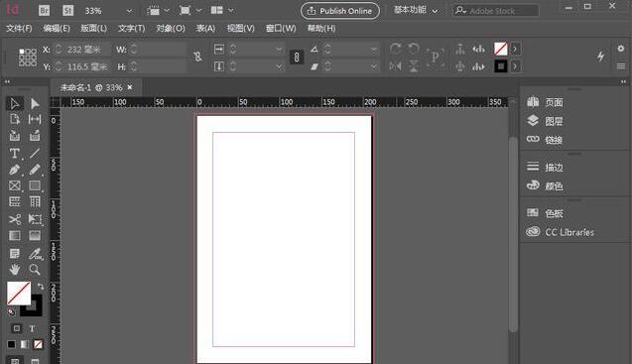Swap fill and stroke colors
Viewport: 632px width, 364px height.
coord(41,287)
